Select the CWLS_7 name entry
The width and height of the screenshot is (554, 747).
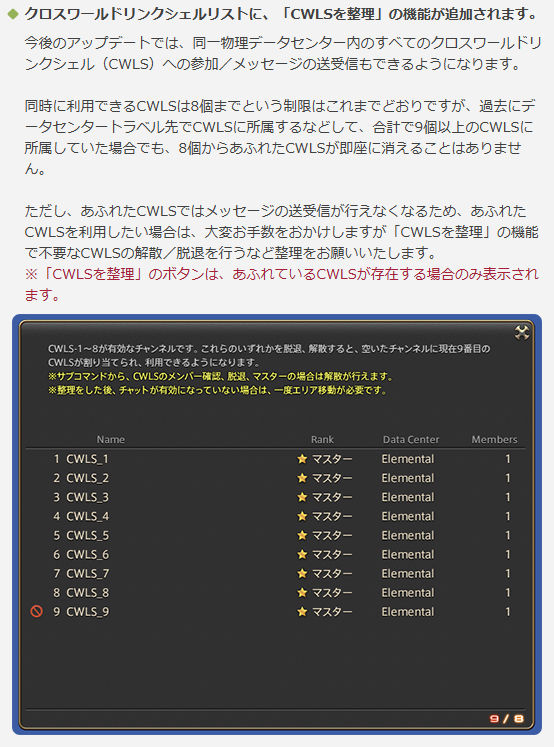click(x=87, y=573)
